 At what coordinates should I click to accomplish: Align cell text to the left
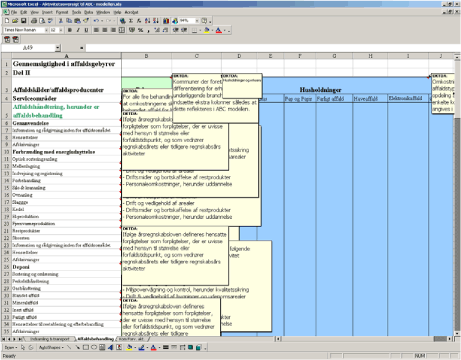pos(96,30)
